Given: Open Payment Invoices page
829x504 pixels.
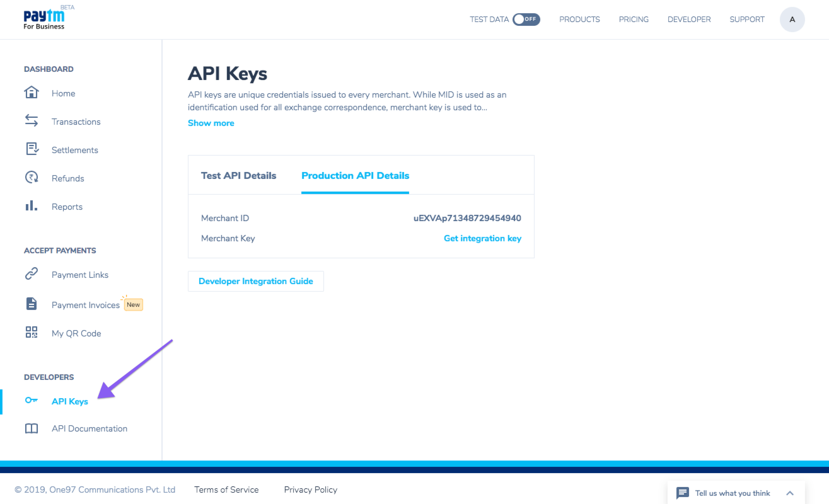Looking at the screenshot, I should click(86, 305).
